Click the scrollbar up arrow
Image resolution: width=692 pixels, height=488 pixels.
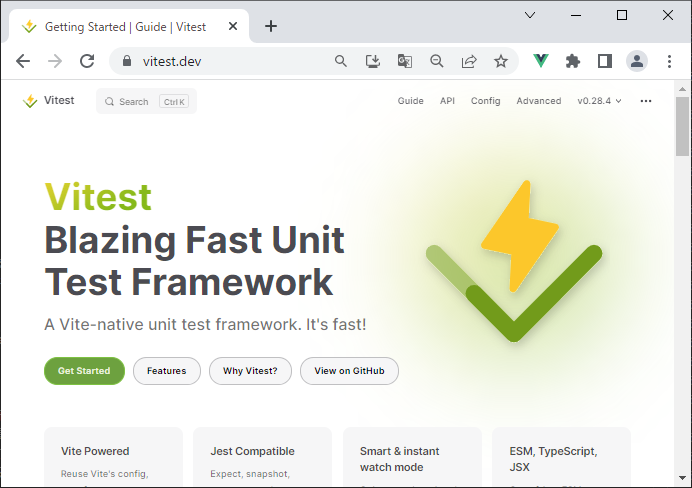coord(682,89)
